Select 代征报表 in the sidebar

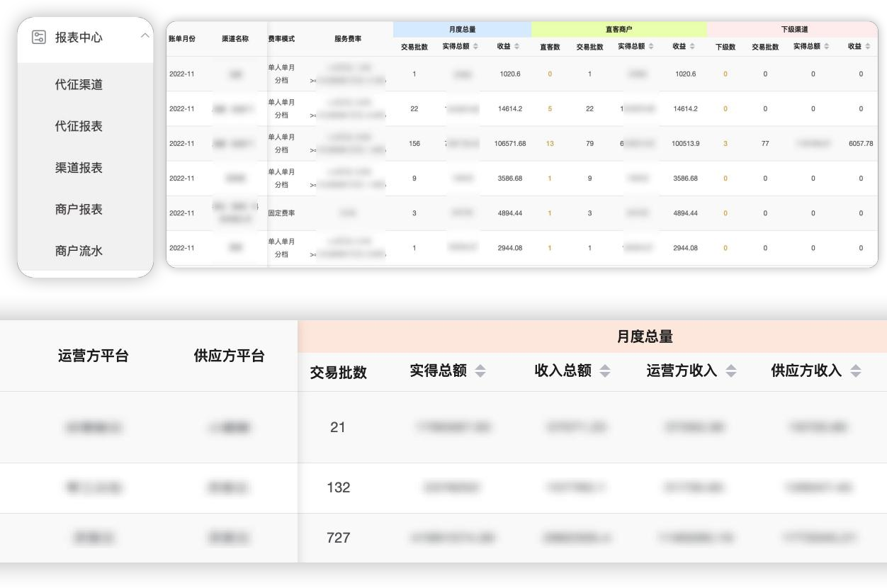(79, 126)
